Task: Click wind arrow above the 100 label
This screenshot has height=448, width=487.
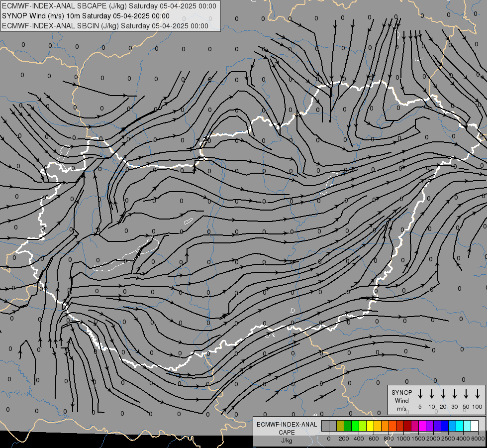Action: (478, 393)
